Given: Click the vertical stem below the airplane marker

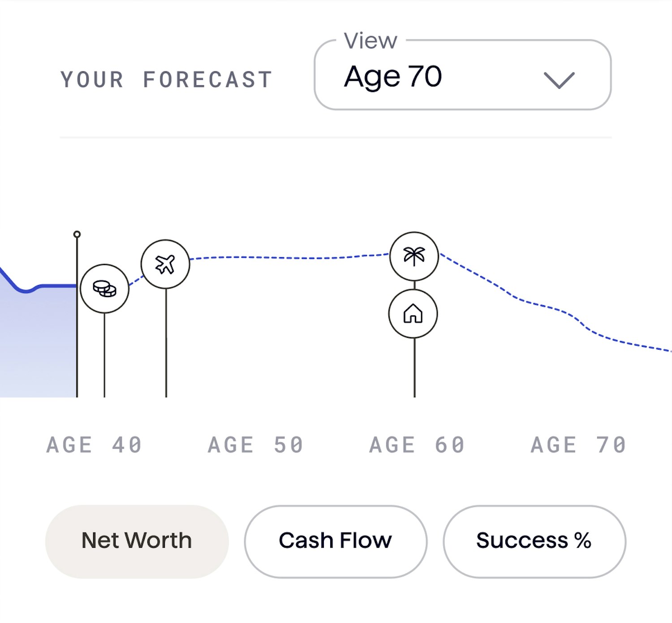Looking at the screenshot, I should pos(166,343).
